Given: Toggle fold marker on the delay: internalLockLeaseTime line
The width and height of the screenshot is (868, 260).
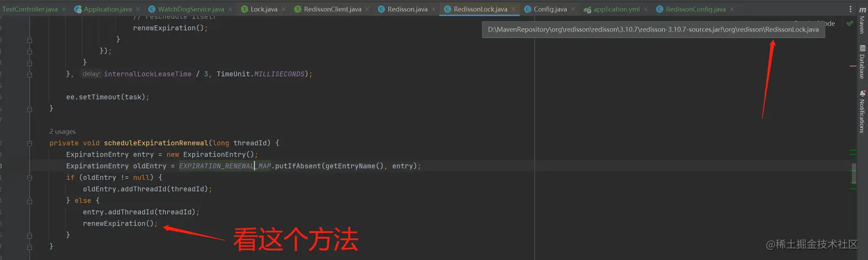Looking at the screenshot, I should [29, 74].
